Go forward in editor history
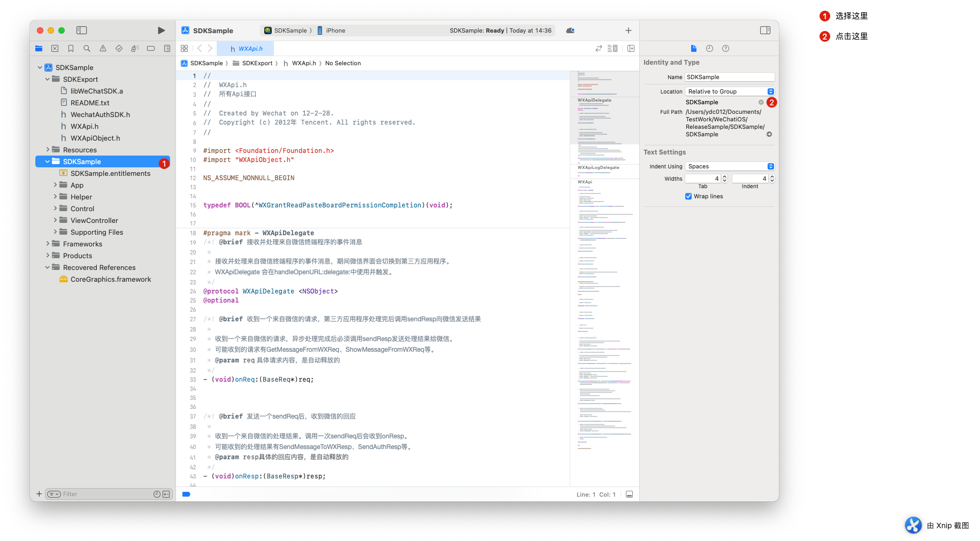The image size is (980, 541). 210,49
